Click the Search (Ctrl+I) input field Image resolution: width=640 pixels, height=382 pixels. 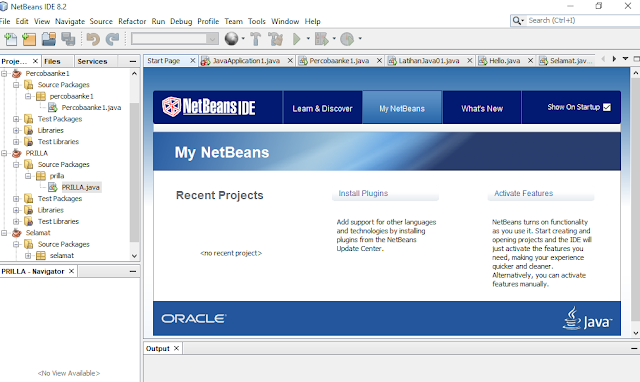coord(583,20)
